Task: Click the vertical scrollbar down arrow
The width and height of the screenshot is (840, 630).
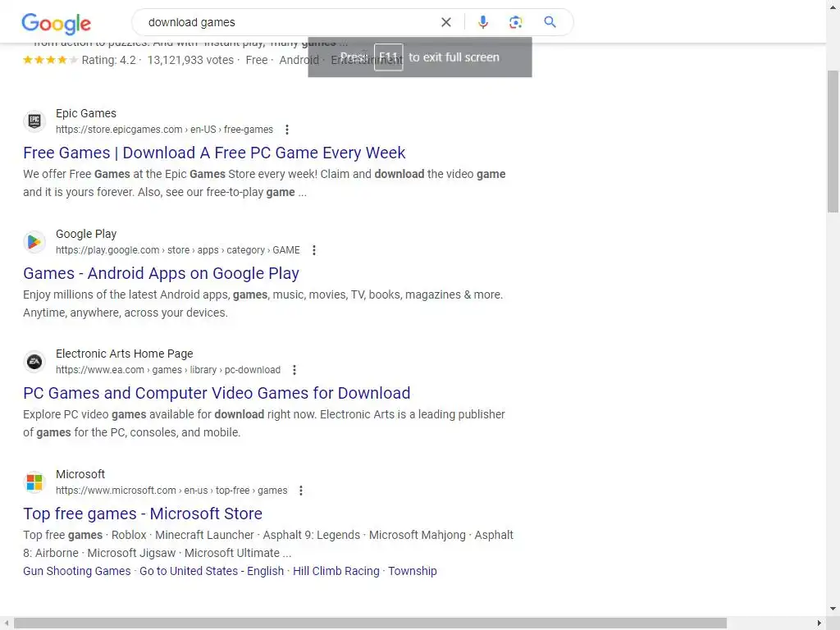Action: [x=833, y=609]
